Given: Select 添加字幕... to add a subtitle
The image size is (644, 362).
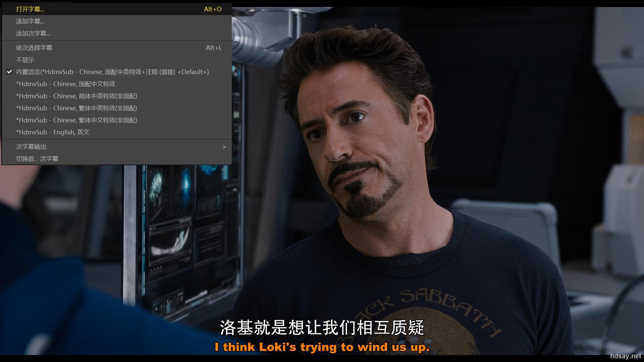Looking at the screenshot, I should pos(117,21).
